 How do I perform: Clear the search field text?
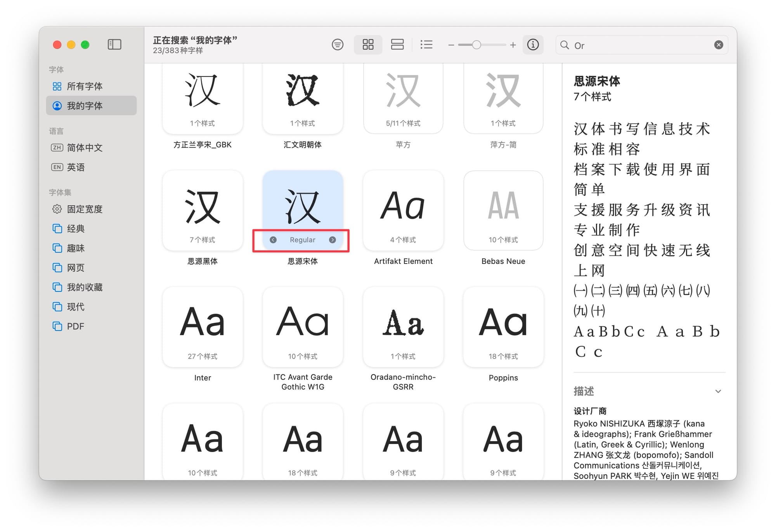[719, 45]
